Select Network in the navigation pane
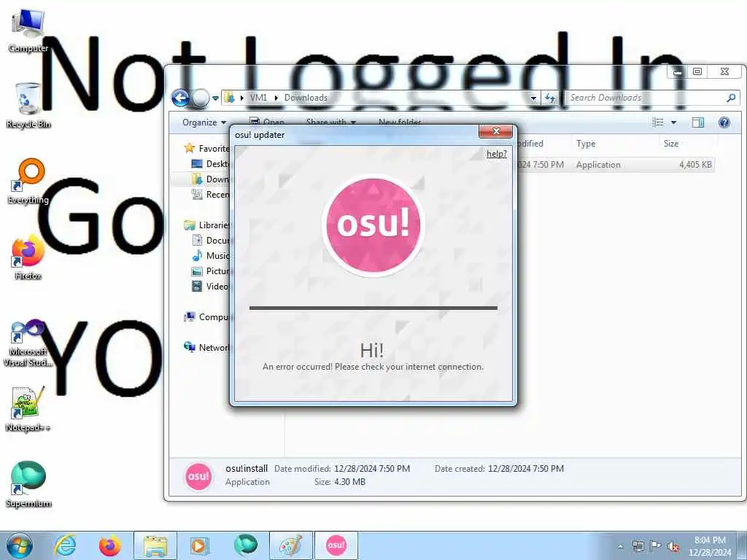Viewport: 747px width, 560px height. click(x=206, y=347)
